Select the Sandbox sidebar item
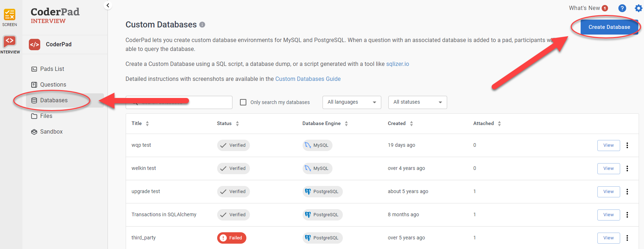The width and height of the screenshot is (644, 249). pos(51,132)
